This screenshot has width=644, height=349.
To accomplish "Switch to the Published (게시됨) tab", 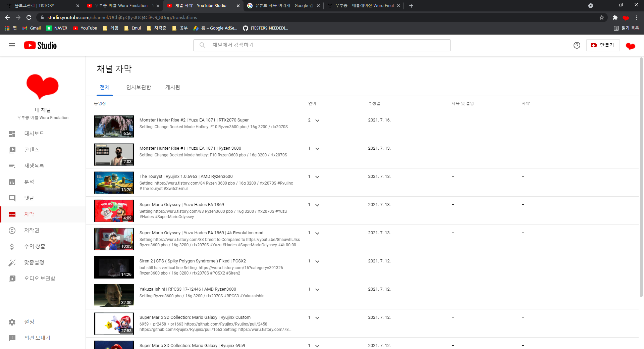I will [172, 87].
